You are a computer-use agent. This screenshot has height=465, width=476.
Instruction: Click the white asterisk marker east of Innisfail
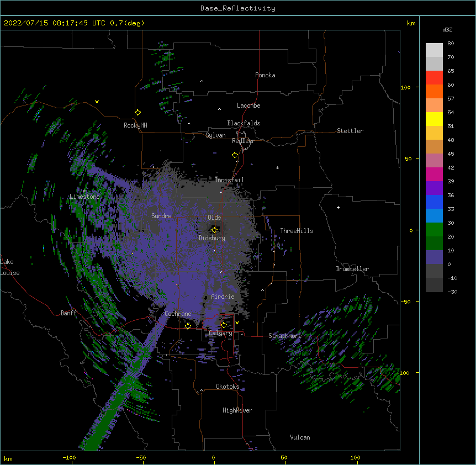pos(277,167)
